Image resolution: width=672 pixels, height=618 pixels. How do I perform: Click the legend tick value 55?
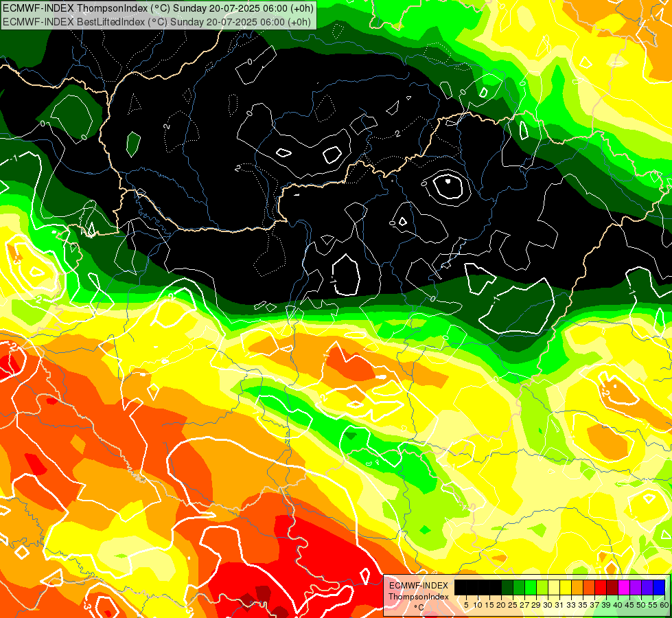653,605
